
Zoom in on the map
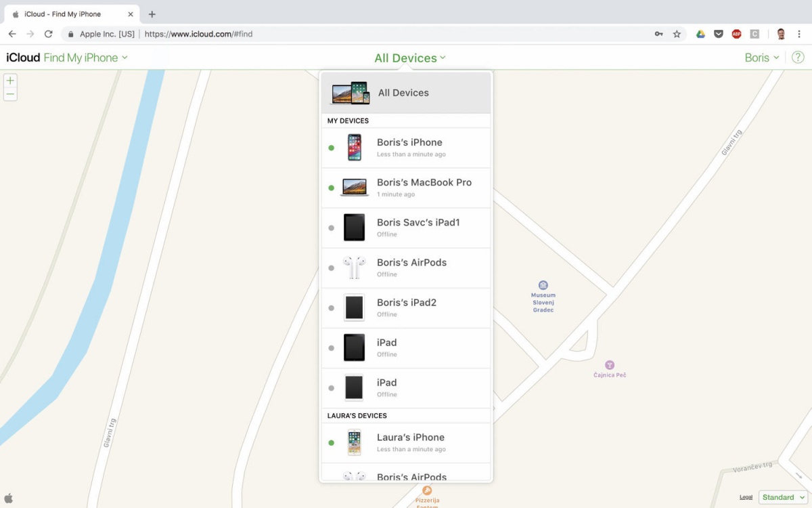pos(10,81)
